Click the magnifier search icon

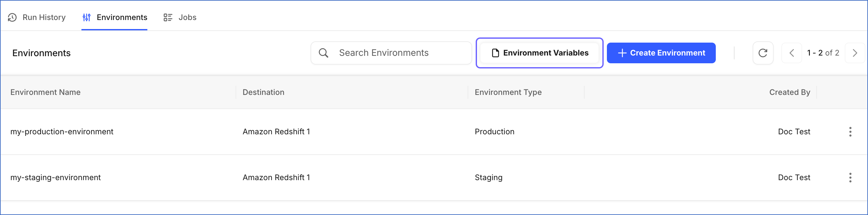[323, 53]
